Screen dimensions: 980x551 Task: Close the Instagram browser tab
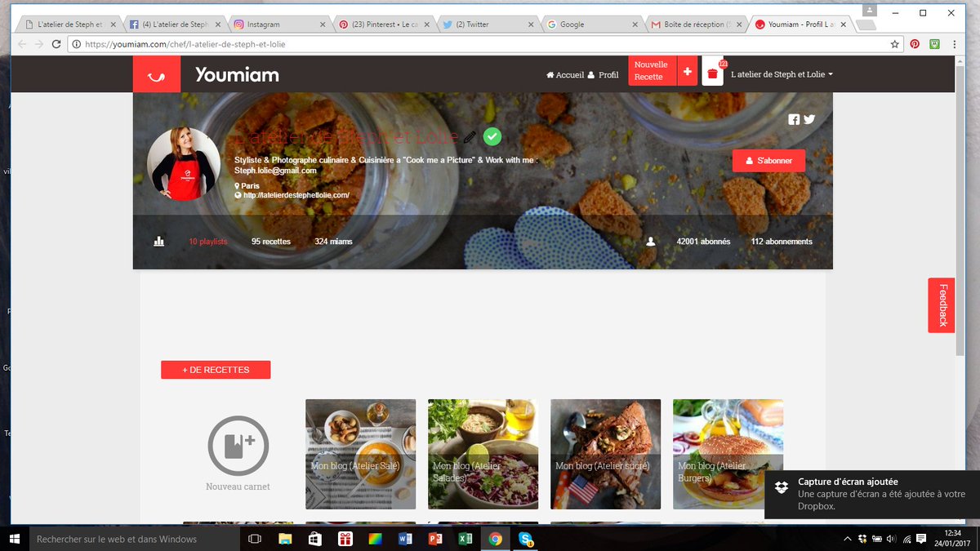point(323,24)
